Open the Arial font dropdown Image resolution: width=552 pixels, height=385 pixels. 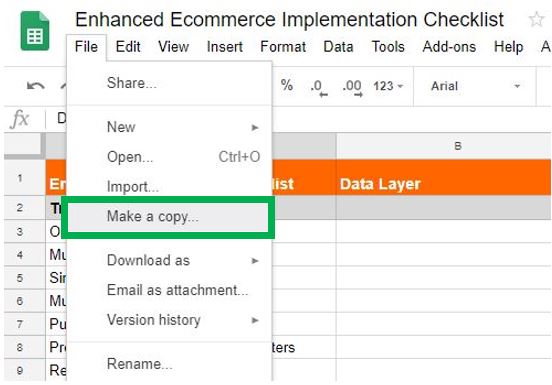coord(475,86)
